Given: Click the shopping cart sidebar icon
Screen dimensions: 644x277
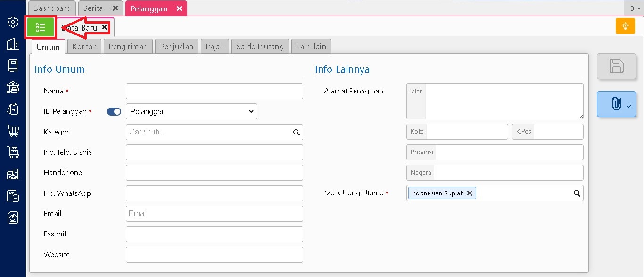Looking at the screenshot, I should [x=13, y=130].
